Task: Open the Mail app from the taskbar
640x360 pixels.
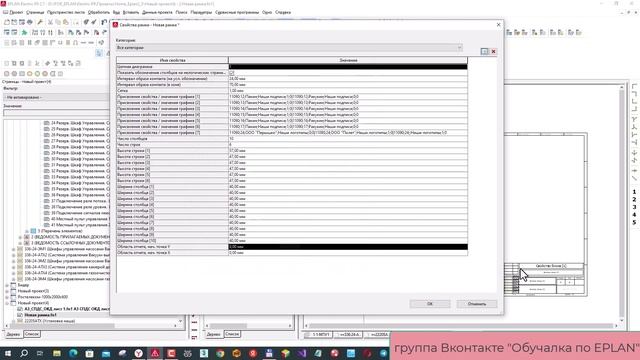Action: (106, 353)
